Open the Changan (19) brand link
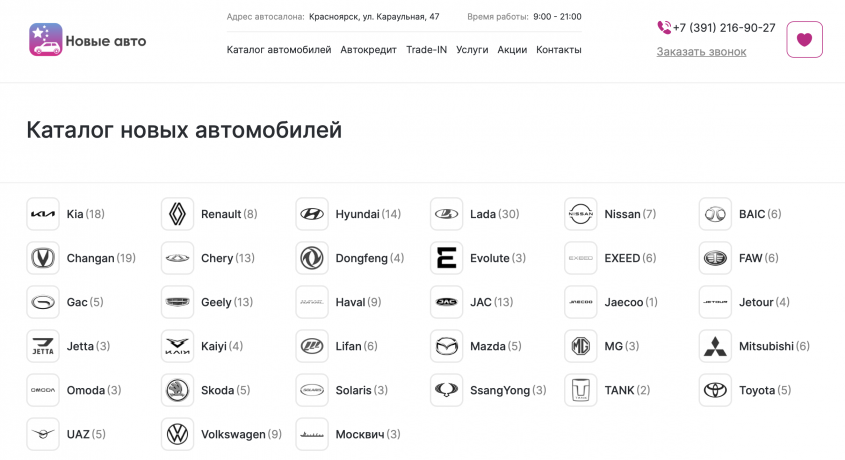The image size is (845, 460). tap(101, 258)
